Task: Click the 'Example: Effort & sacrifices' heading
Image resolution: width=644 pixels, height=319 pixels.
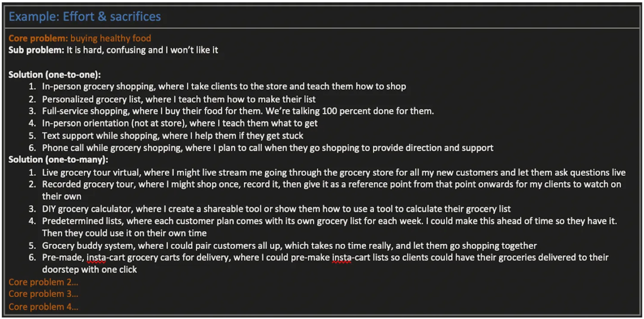Action: coord(85,17)
